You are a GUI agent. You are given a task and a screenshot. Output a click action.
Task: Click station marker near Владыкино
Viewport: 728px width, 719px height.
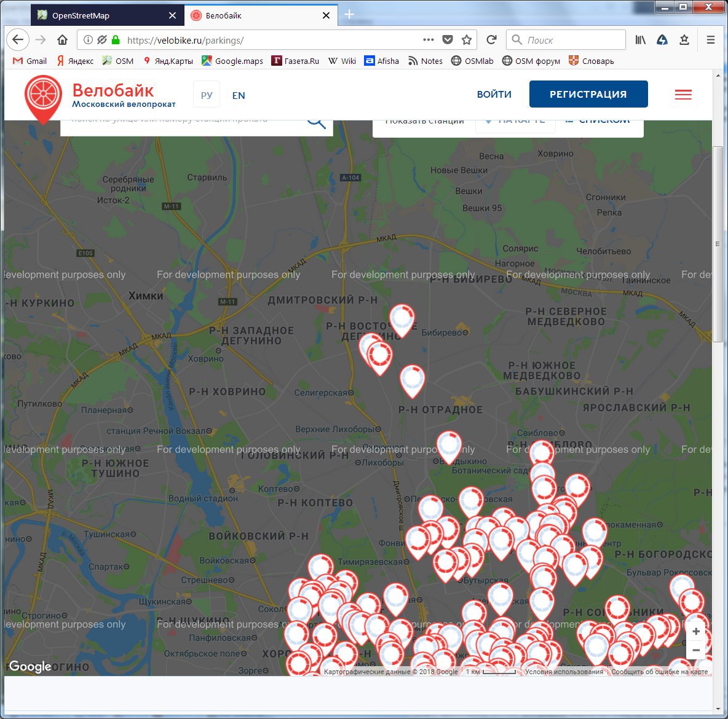coord(449,447)
